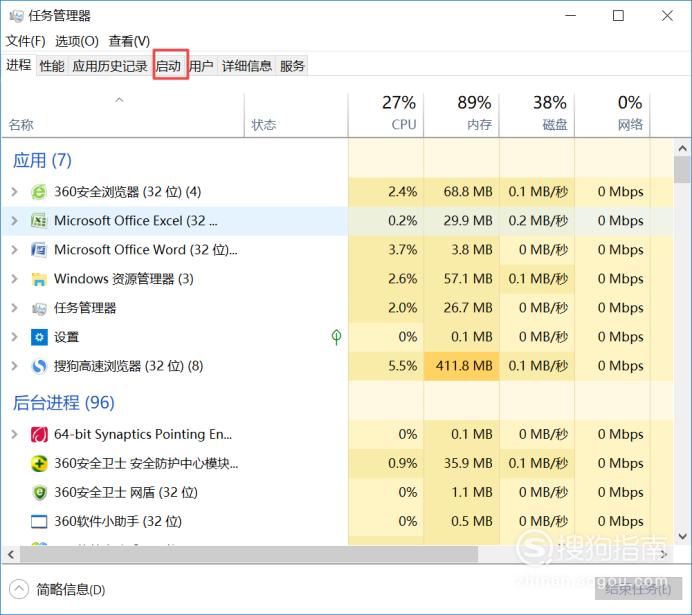Sort by the 名称 column header
Image resolution: width=692 pixels, height=615 pixels.
(x=123, y=115)
